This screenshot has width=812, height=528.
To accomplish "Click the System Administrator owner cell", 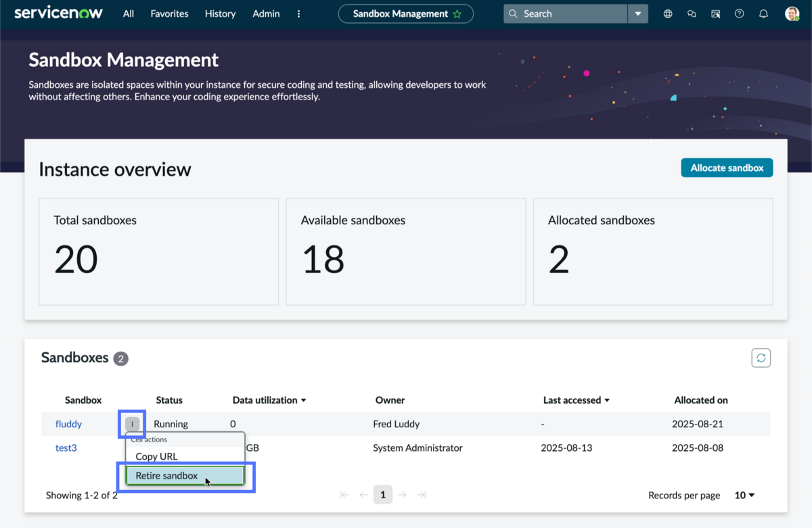I will [418, 448].
